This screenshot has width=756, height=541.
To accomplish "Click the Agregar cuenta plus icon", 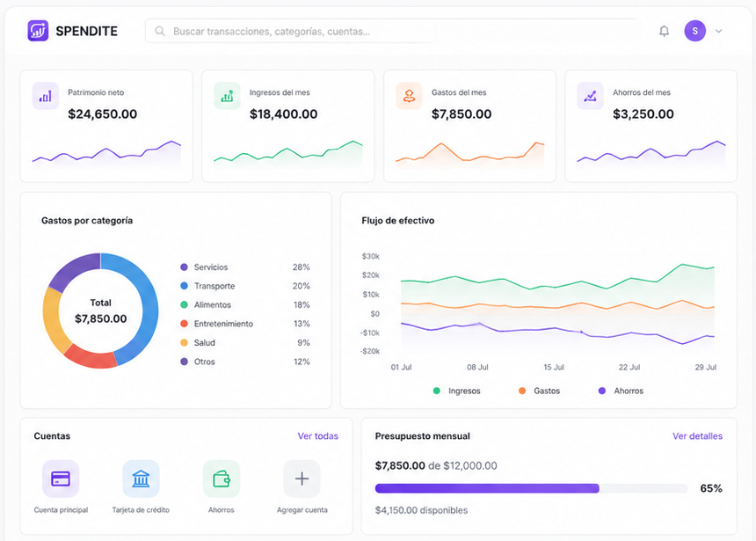I will (x=302, y=479).
